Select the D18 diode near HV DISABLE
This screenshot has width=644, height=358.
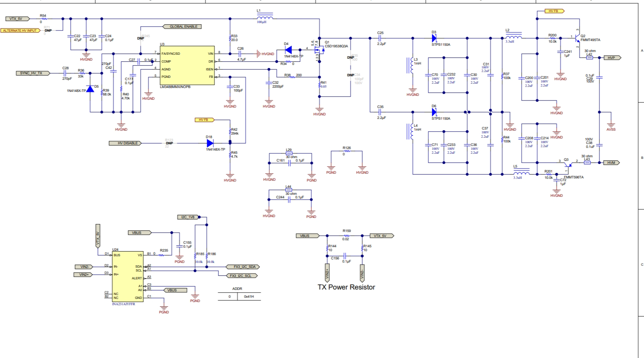coord(210,143)
